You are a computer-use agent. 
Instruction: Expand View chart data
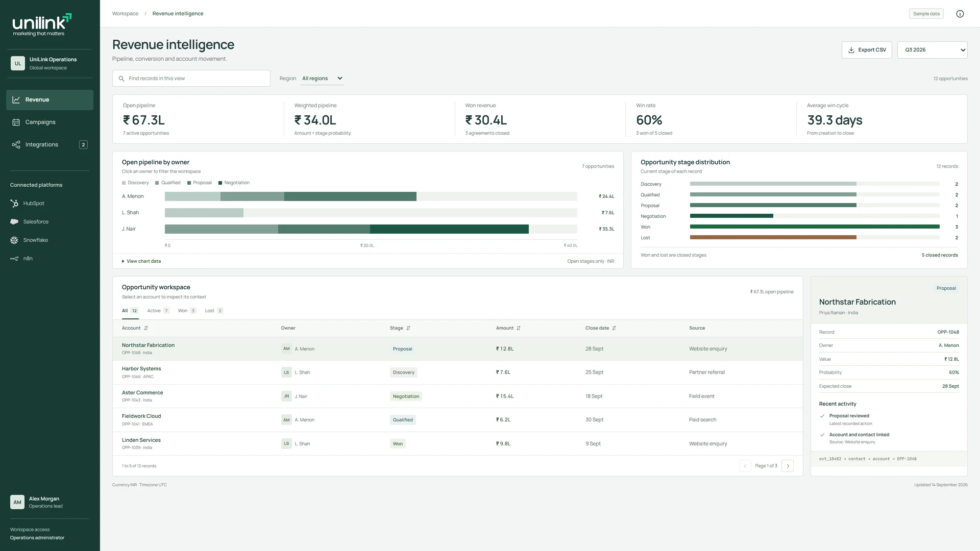click(141, 261)
